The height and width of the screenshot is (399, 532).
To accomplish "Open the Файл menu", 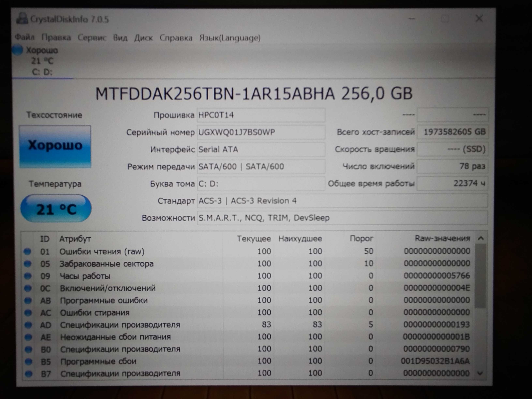I will point(25,37).
